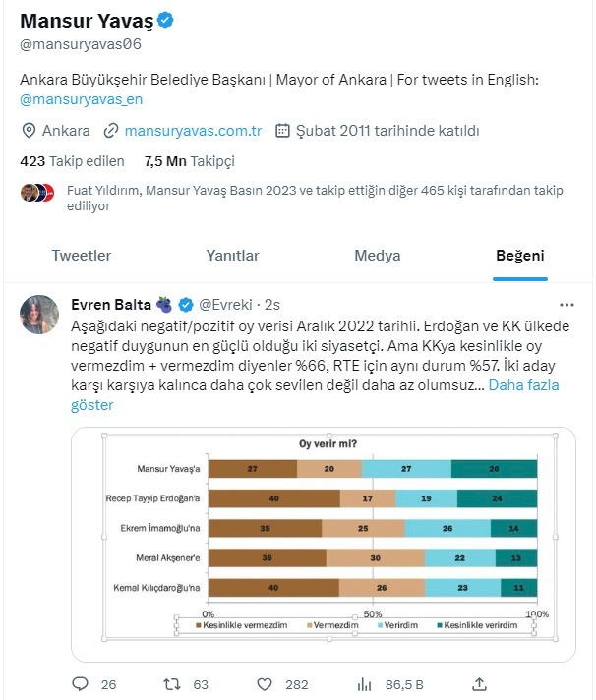Click the reply comment icon
596x700 pixels.
coord(81,682)
